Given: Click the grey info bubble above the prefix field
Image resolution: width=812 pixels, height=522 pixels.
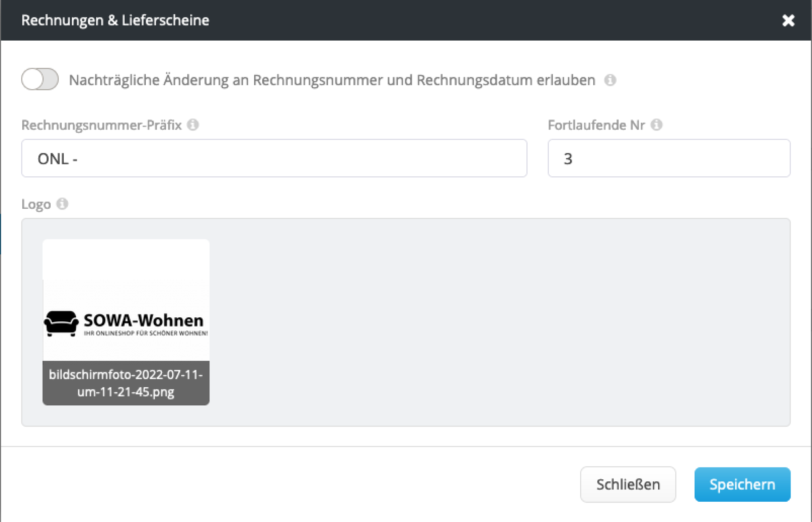Looking at the screenshot, I should [194, 125].
